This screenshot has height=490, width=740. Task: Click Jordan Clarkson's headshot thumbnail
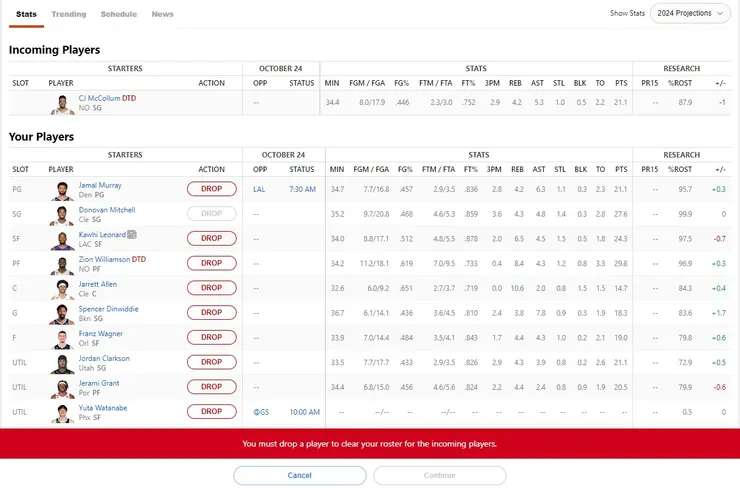pos(62,364)
